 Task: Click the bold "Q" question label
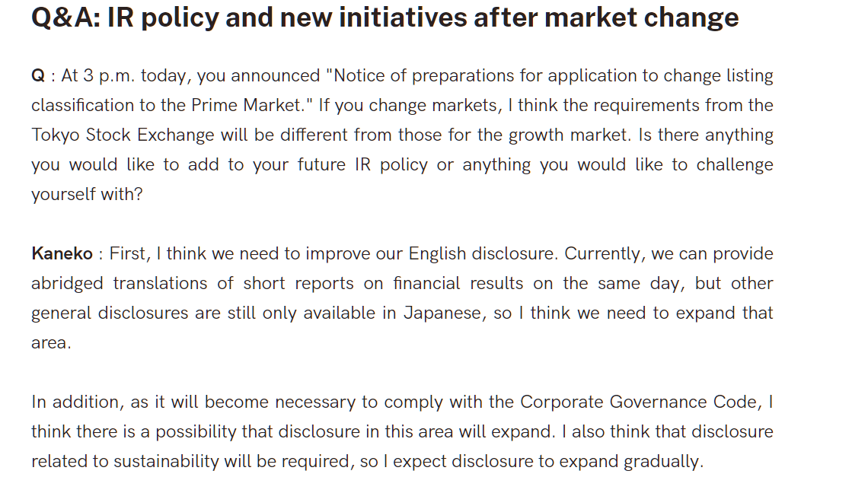[37, 76]
